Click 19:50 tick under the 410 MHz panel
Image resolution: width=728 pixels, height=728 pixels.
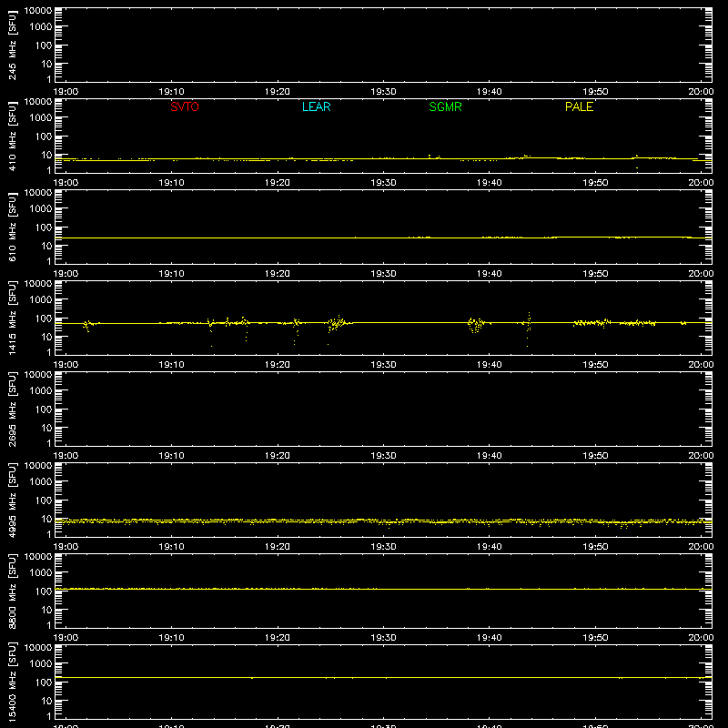click(x=595, y=183)
